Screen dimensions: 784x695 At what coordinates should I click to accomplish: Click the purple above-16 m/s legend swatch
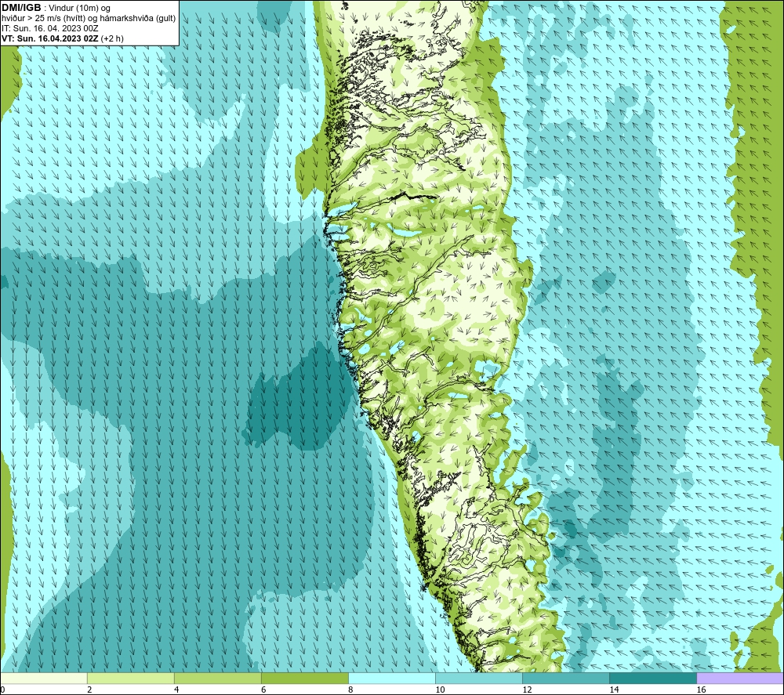(740, 678)
